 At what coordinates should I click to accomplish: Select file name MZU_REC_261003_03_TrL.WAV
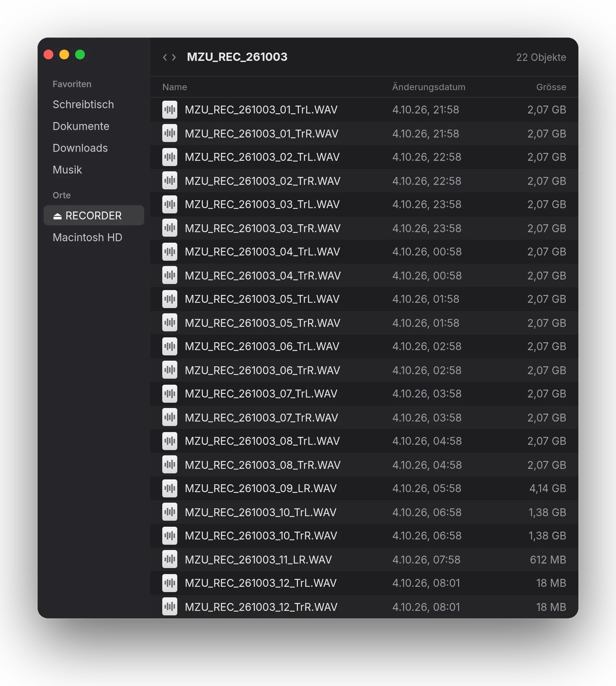(262, 205)
